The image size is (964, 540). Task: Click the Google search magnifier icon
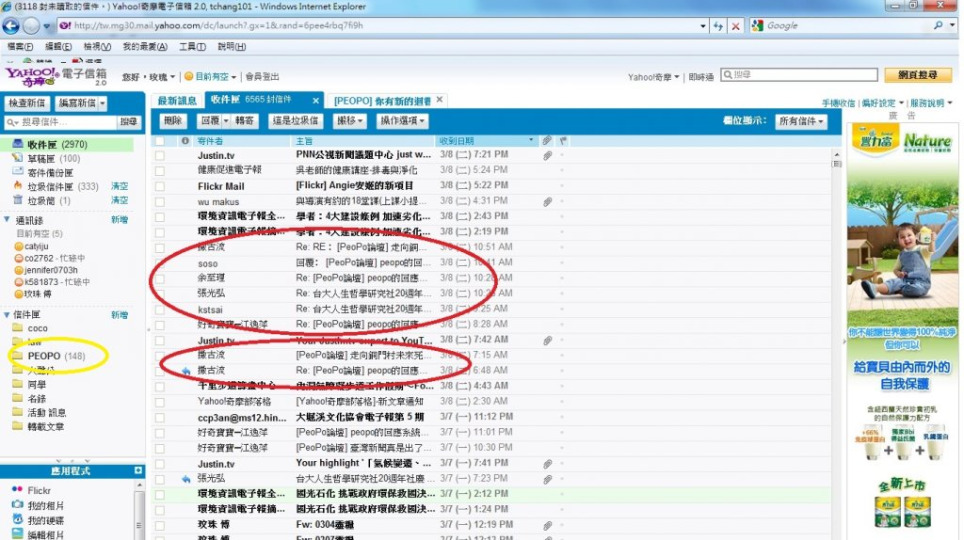(938, 26)
